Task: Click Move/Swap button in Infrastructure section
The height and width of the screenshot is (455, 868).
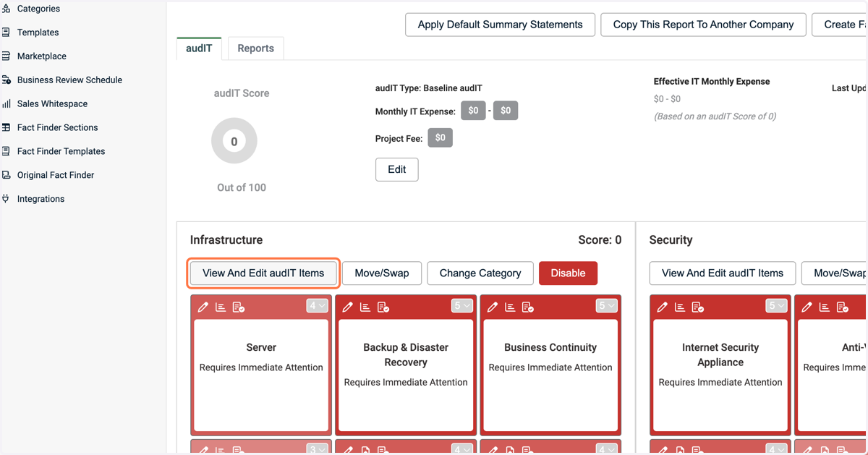Action: coord(382,273)
